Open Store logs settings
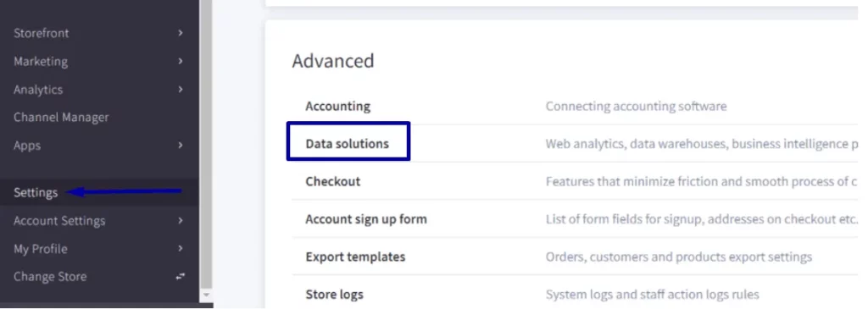This screenshot has width=868, height=309. point(334,295)
